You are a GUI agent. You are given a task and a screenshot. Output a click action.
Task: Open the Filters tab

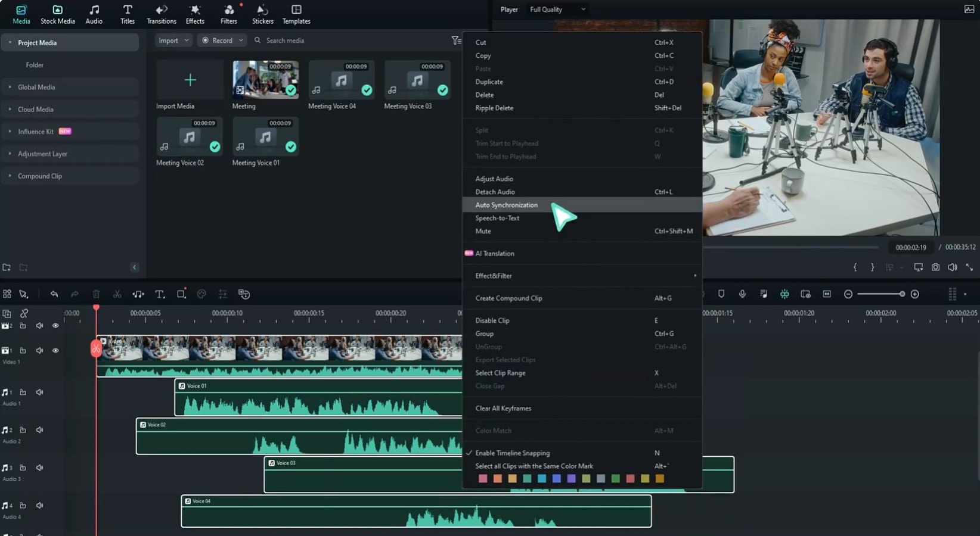(x=229, y=14)
